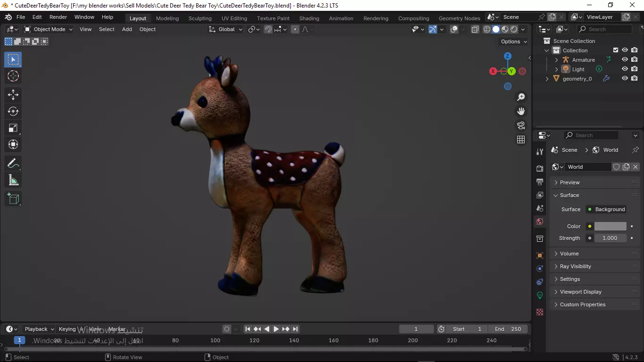Choose the Annotate pencil tool

13,164
